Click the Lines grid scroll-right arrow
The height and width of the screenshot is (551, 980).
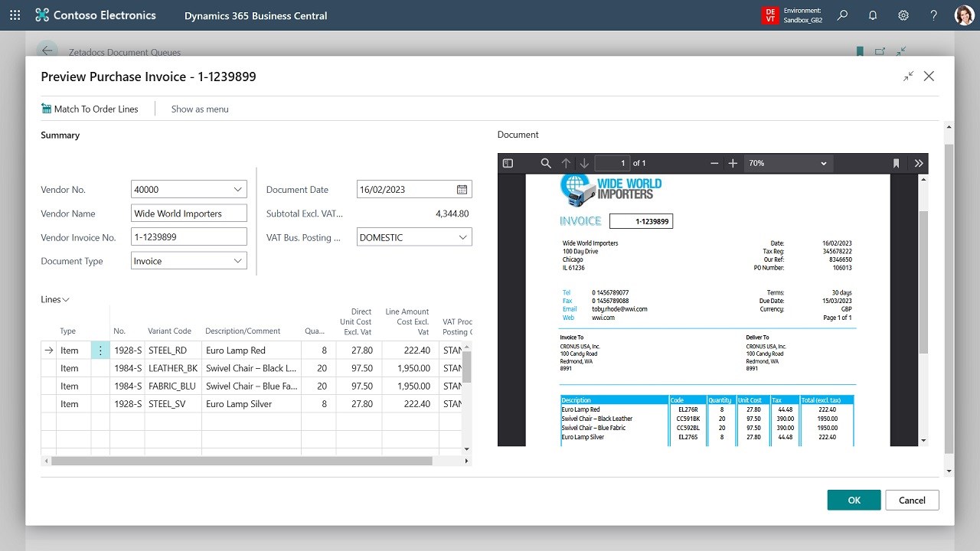tap(467, 461)
